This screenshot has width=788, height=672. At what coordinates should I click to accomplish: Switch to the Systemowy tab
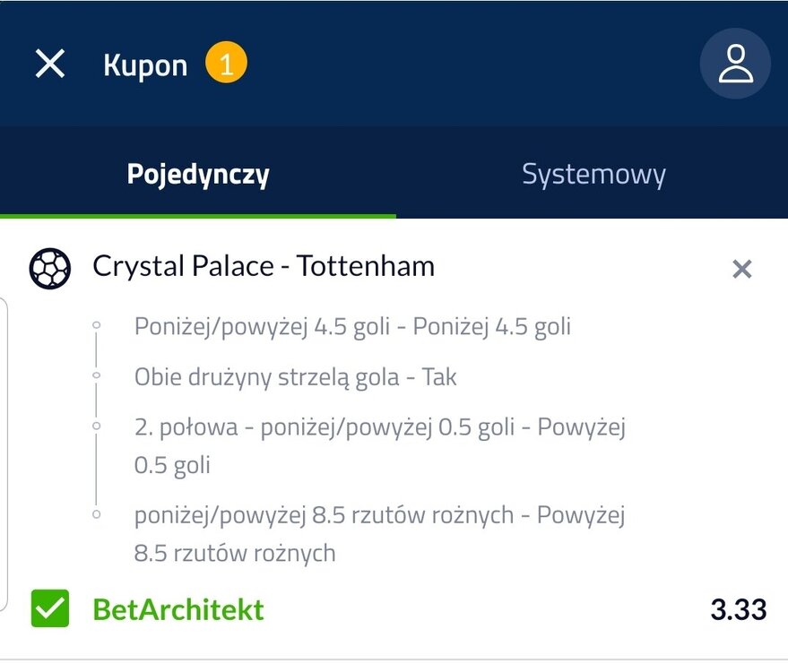coord(593,174)
